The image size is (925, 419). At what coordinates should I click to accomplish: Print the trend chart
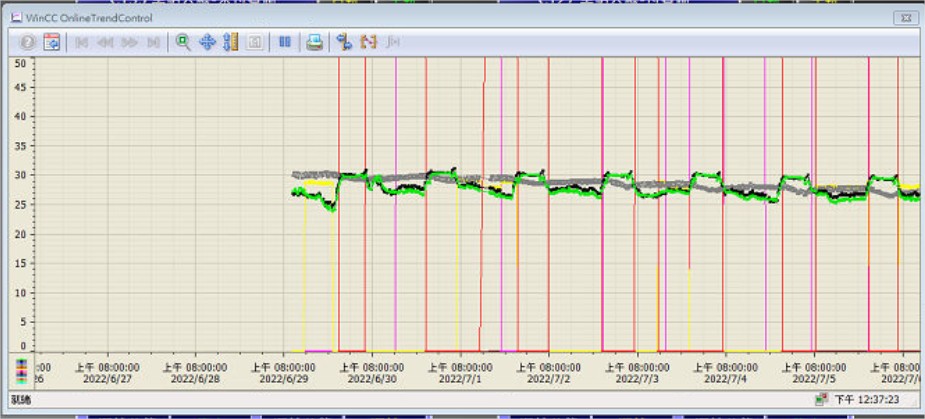pyautogui.click(x=314, y=42)
